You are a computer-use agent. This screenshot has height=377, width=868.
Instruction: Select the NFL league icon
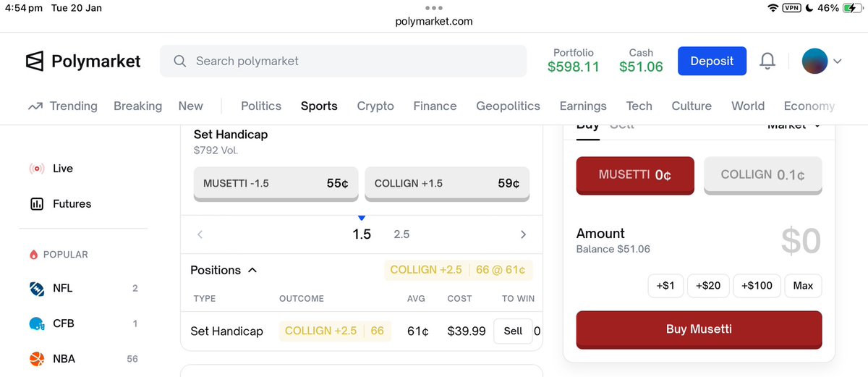click(x=37, y=289)
